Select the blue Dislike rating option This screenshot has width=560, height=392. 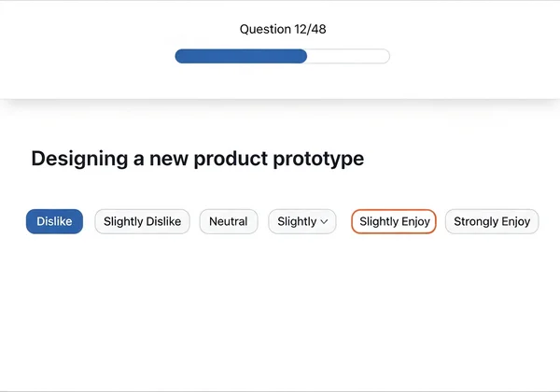54,221
